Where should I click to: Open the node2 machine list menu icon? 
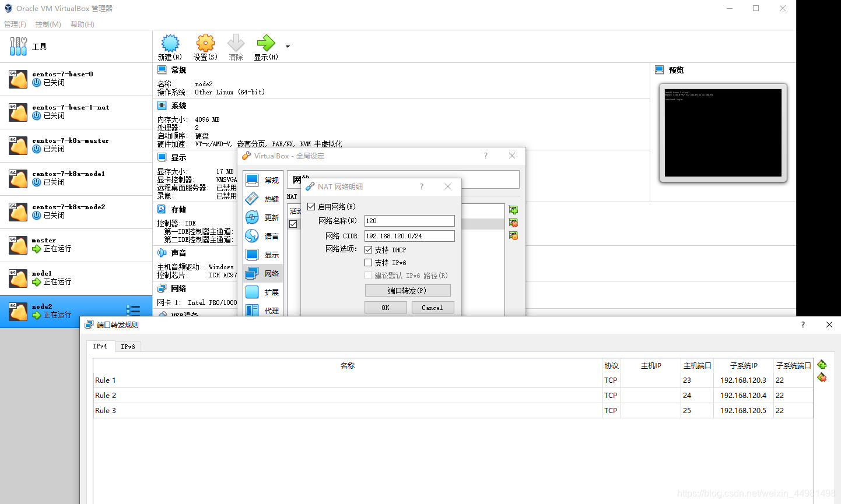tap(133, 311)
